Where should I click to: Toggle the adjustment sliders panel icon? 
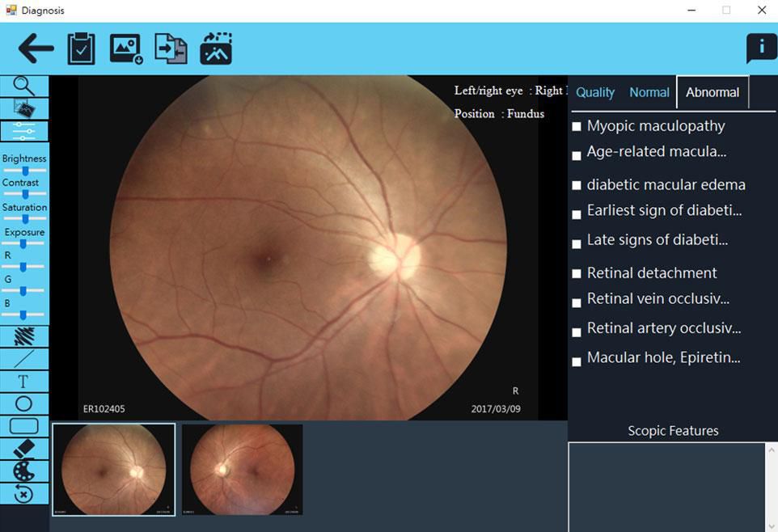(x=24, y=131)
